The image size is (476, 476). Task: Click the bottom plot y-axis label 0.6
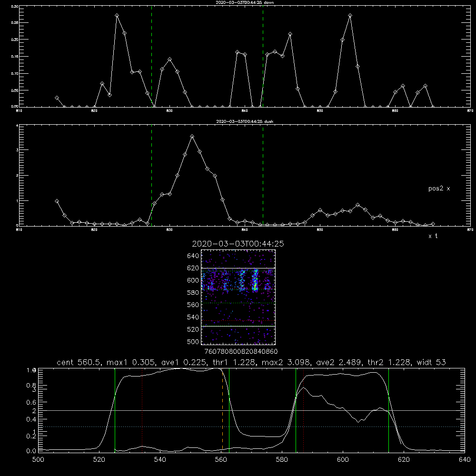pyautogui.click(x=31, y=402)
